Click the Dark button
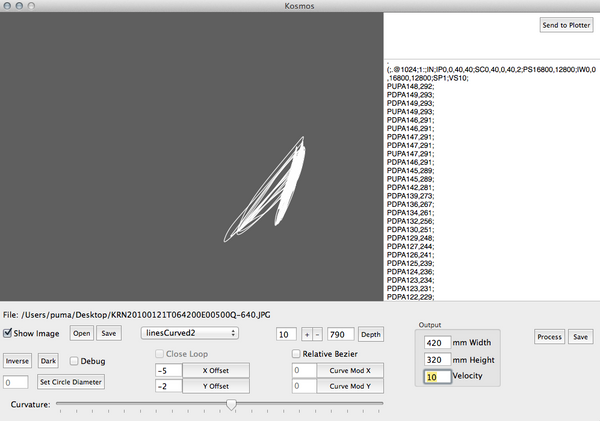This screenshot has width=600, height=421. [48, 361]
